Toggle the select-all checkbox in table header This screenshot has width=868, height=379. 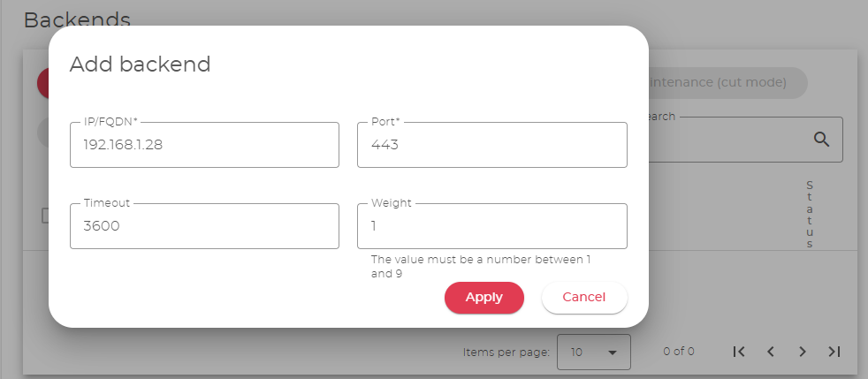(45, 216)
